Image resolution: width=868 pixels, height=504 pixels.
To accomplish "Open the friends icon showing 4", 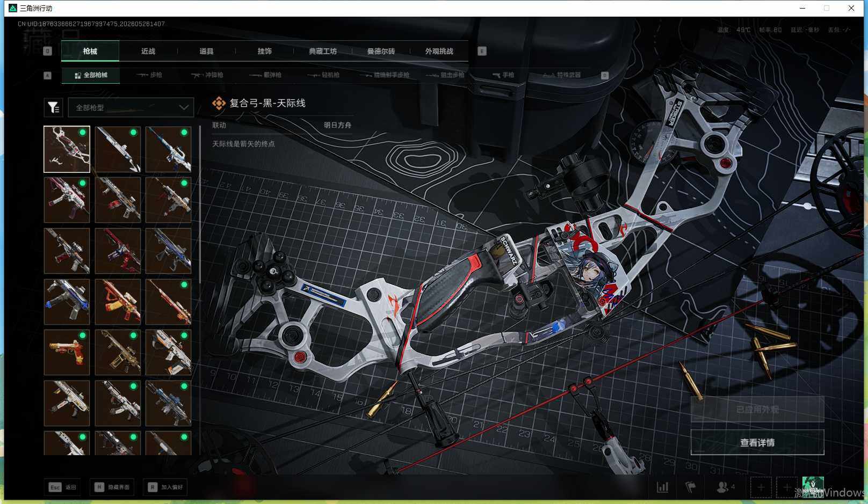I will point(725,487).
